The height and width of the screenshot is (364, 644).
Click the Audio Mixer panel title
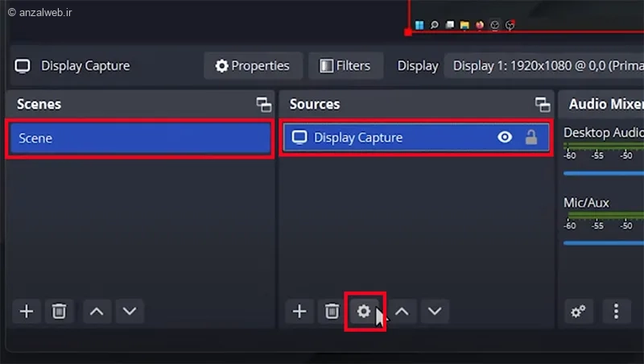coord(606,105)
